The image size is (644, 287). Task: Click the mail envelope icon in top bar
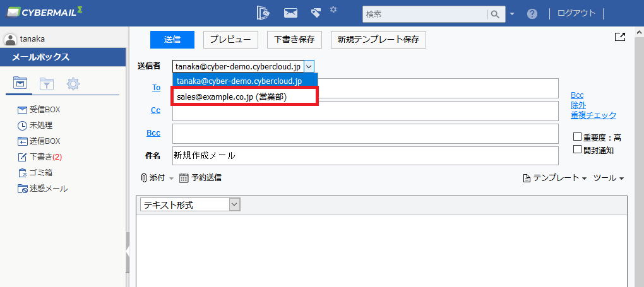coord(290,13)
